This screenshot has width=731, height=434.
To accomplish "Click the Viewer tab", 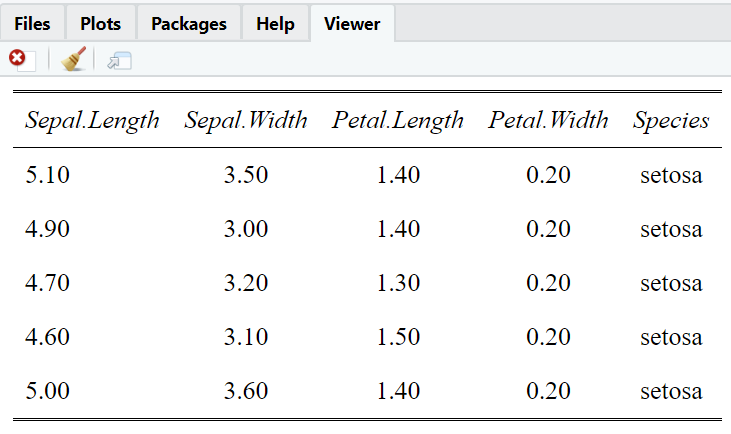I will [352, 23].
